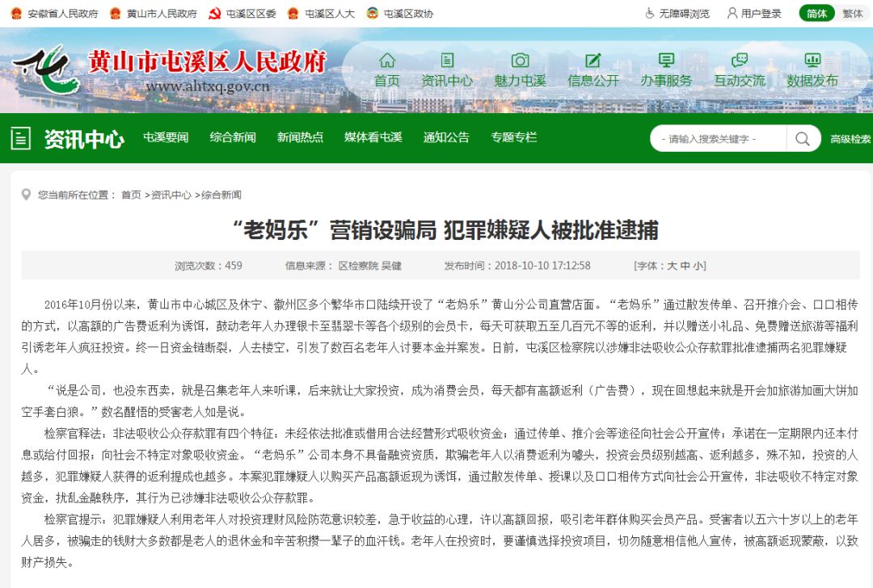Image resolution: width=873 pixels, height=588 pixels.
Task: Open 资讯中心 in main navigation
Action: click(x=447, y=81)
